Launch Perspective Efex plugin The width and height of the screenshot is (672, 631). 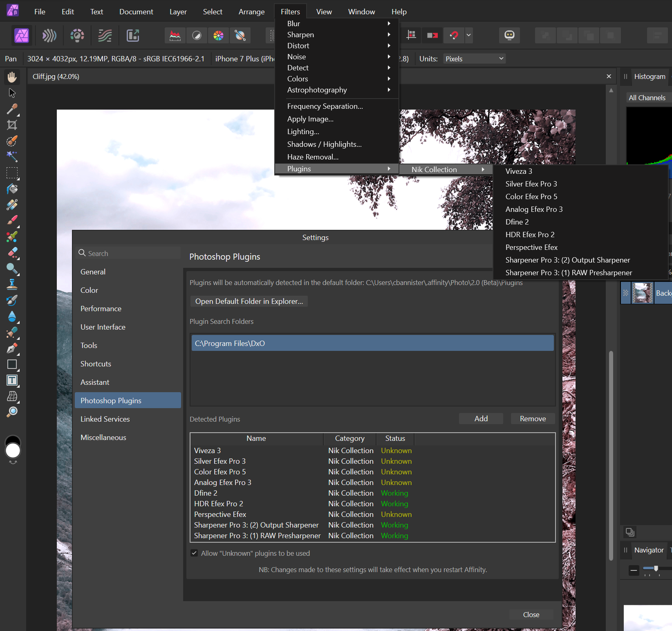(580, 247)
